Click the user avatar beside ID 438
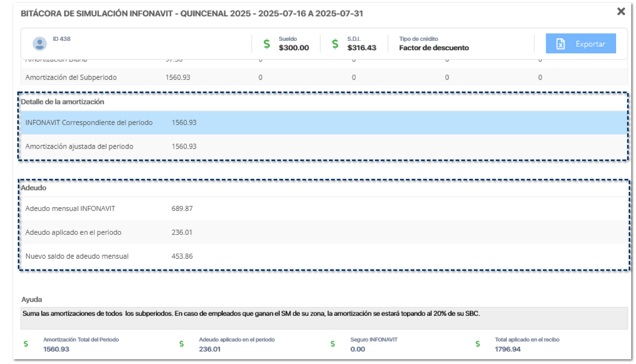Screen dimensions: 636x364 (x=38, y=43)
